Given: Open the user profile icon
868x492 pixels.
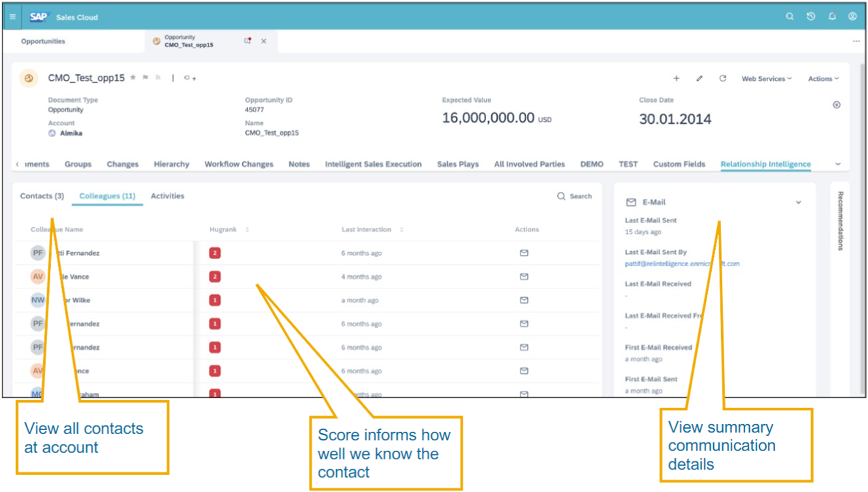Looking at the screenshot, I should [852, 17].
